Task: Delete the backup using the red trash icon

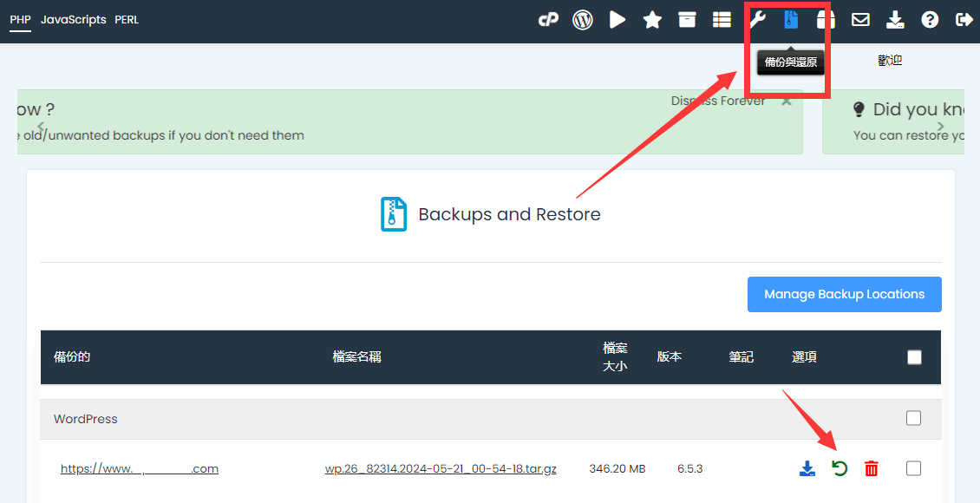Action: (x=872, y=469)
